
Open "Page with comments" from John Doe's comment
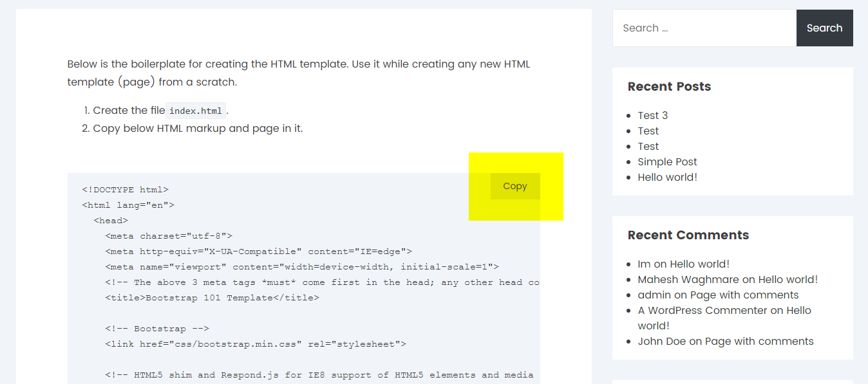(x=759, y=341)
